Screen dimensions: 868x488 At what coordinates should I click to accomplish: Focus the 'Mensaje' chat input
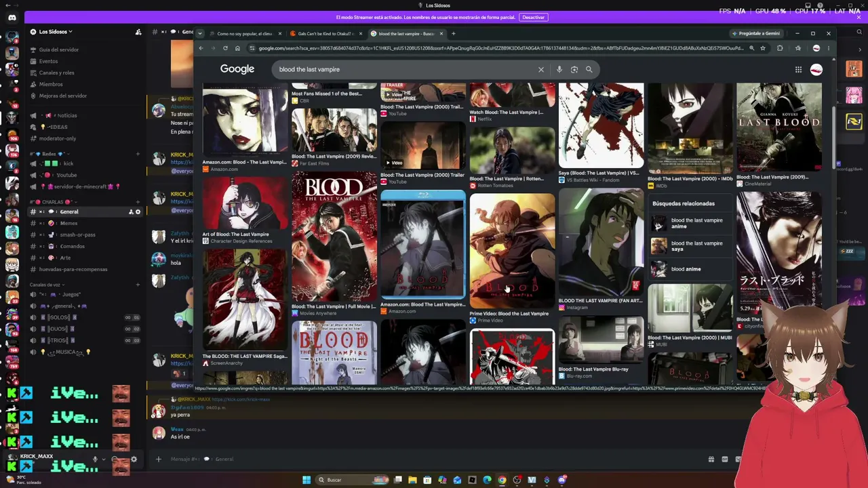[434, 459]
